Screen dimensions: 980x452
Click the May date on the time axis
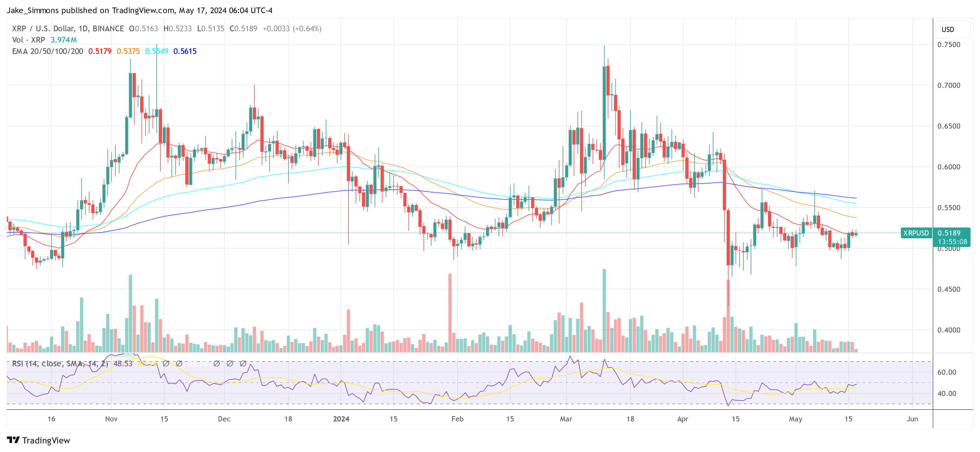(796, 419)
